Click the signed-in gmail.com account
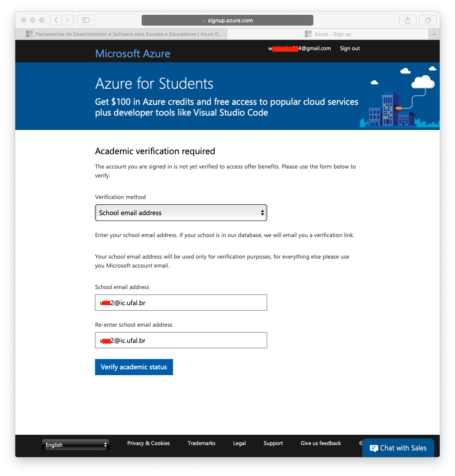The height and width of the screenshot is (476, 455). (299, 48)
